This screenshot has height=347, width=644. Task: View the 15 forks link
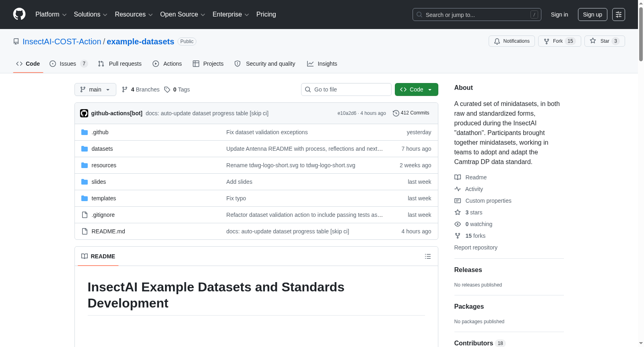point(470,236)
